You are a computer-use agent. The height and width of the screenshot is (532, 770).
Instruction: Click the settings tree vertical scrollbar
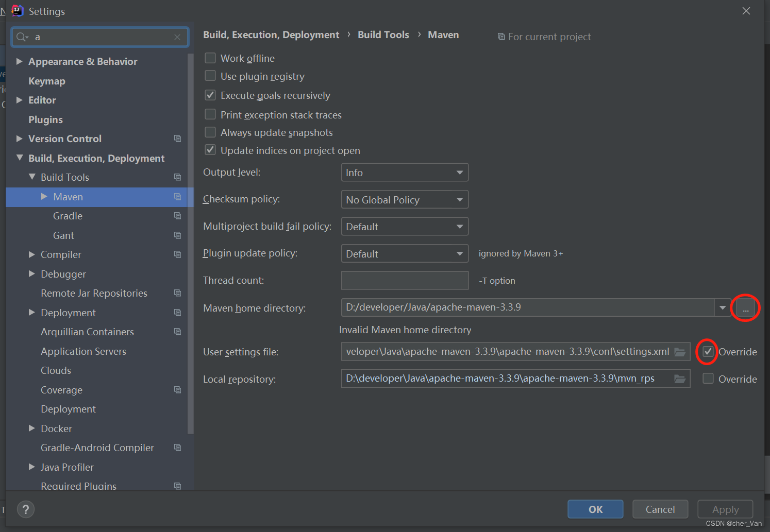pos(191,244)
